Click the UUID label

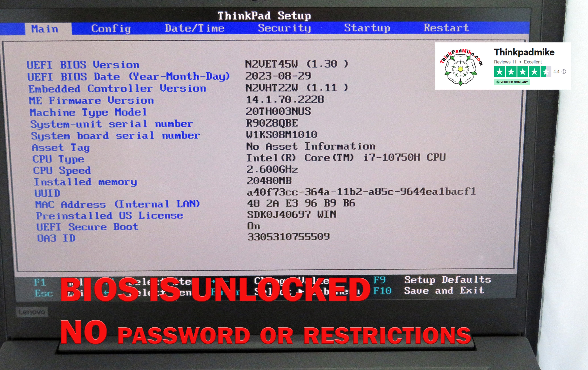pyautogui.click(x=47, y=193)
